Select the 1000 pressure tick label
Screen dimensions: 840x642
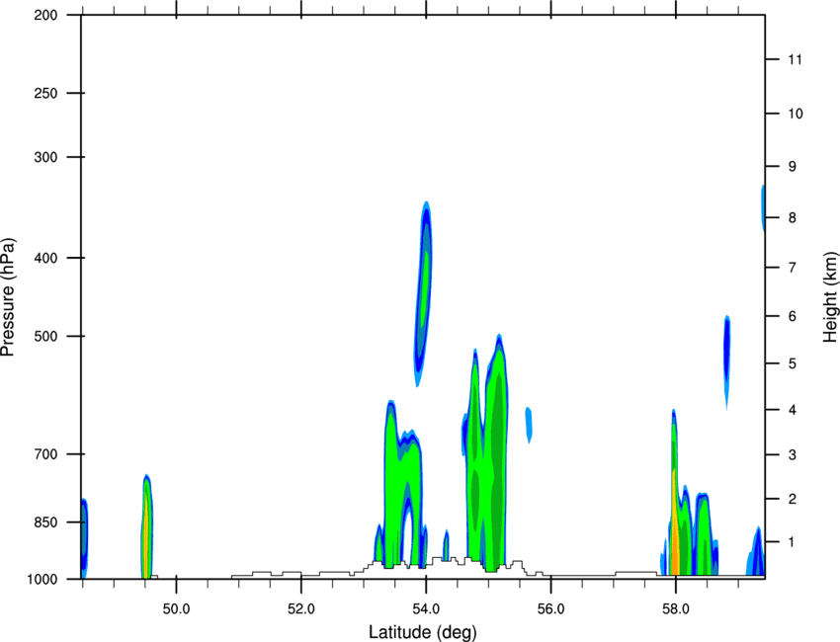pos(42,579)
